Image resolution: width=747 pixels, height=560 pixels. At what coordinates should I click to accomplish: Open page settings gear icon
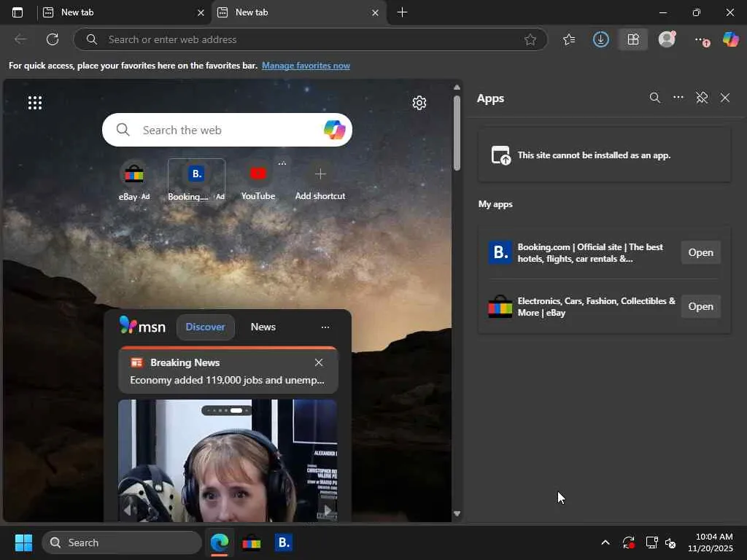tap(419, 103)
